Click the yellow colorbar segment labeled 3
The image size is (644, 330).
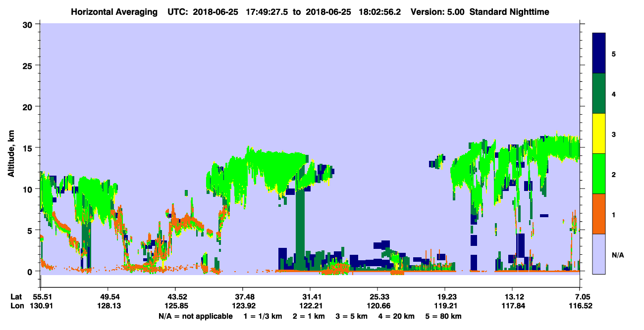(599, 134)
